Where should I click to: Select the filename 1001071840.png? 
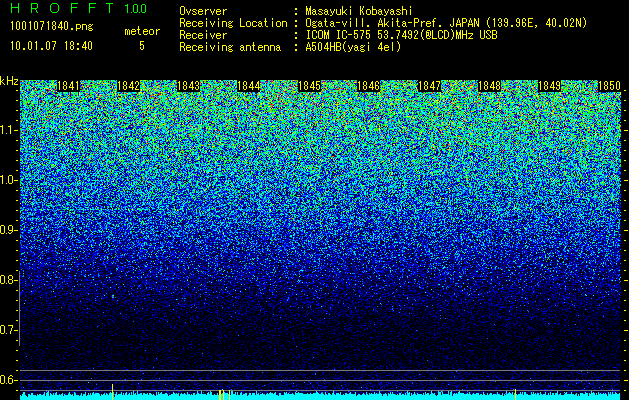click(52, 27)
